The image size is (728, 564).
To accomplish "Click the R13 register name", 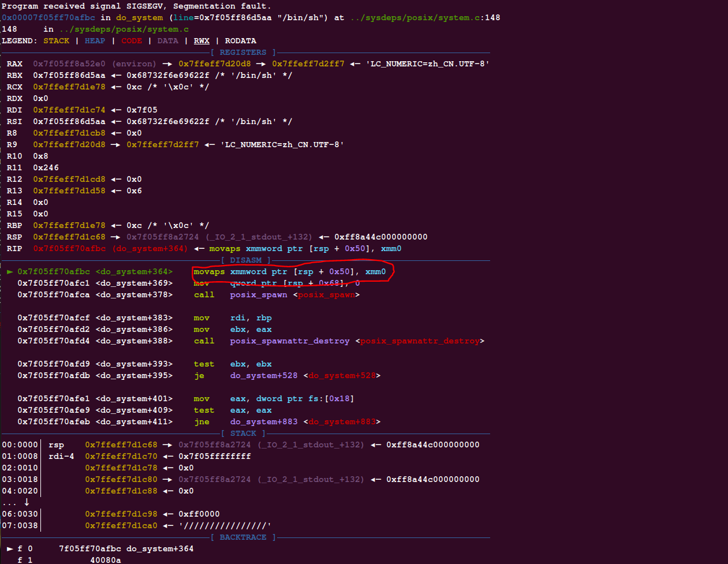I will tap(14, 191).
